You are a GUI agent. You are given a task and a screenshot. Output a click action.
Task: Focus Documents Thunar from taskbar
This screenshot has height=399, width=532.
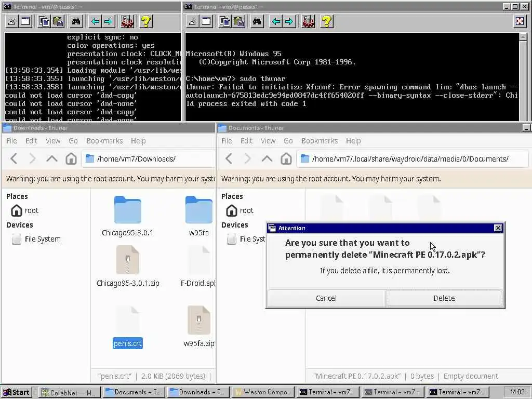tap(134, 393)
